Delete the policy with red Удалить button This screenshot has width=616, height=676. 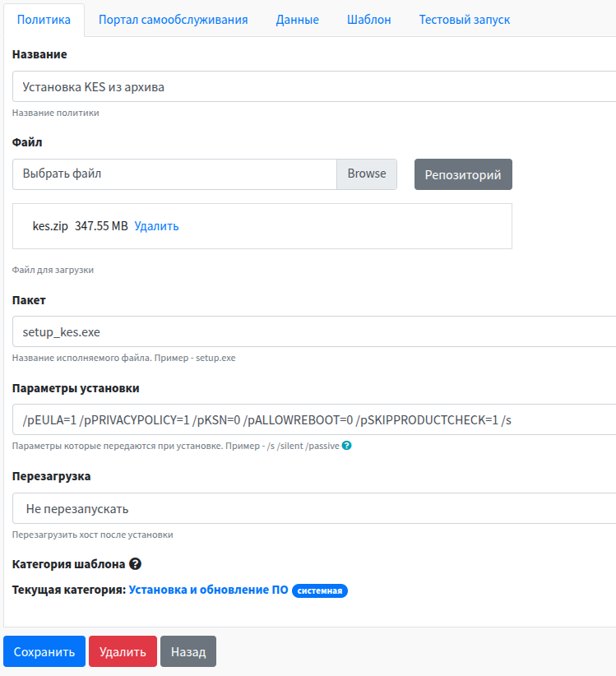[123, 651]
